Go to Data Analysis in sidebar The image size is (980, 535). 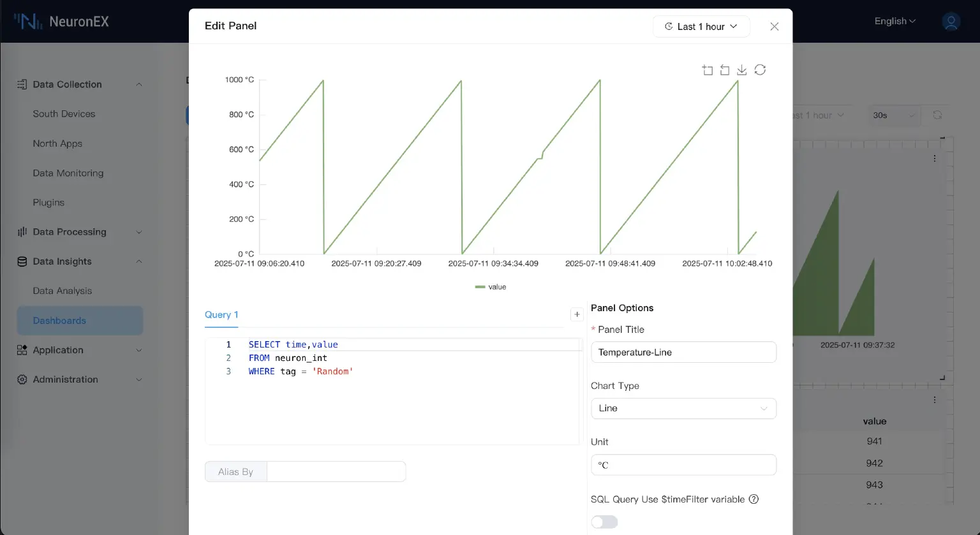[x=63, y=291]
